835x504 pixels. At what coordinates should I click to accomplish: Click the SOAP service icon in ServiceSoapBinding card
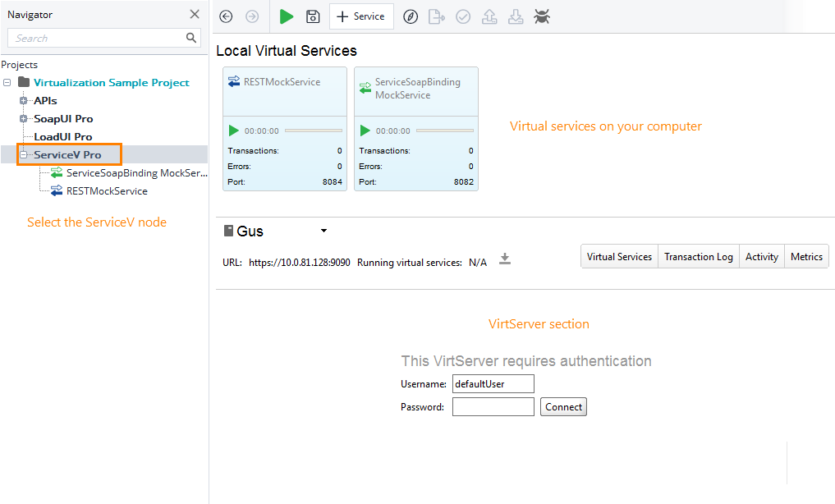click(365, 88)
